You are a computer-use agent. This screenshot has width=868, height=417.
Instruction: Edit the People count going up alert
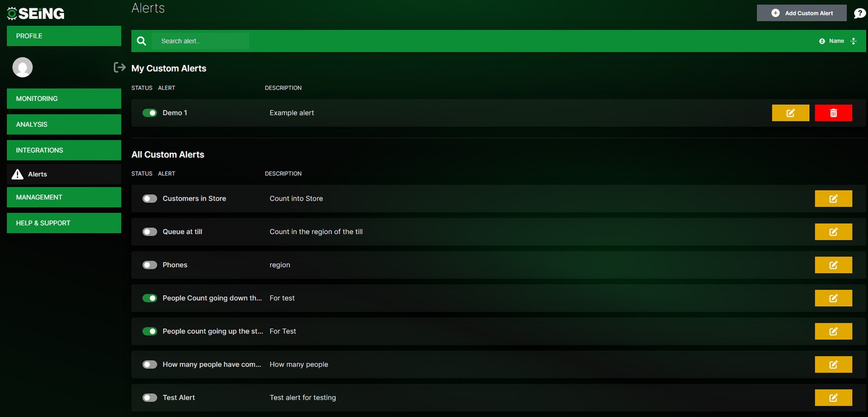833,332
